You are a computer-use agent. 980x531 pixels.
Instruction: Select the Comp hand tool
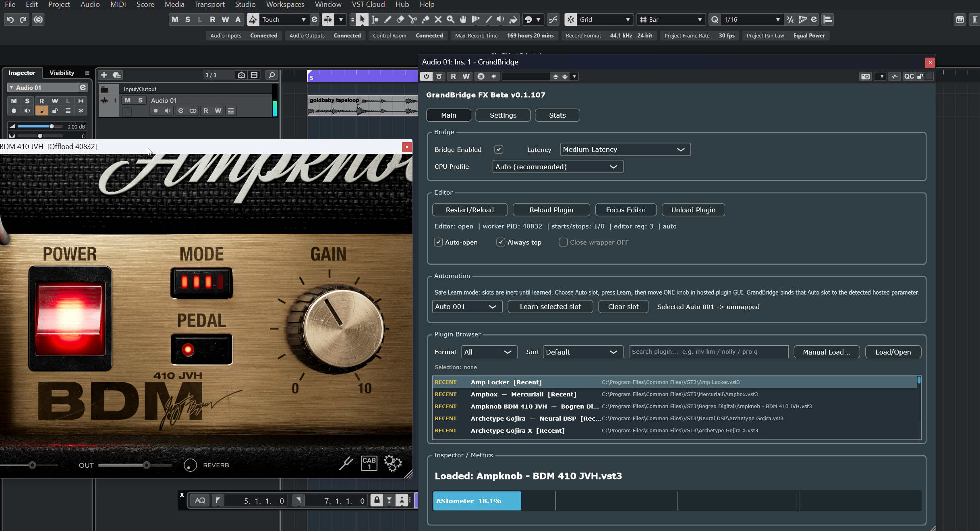coord(463,19)
